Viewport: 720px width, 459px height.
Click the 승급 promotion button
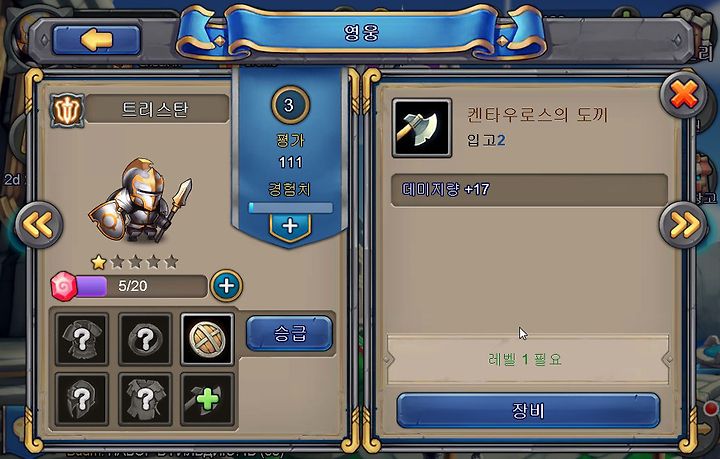click(289, 334)
